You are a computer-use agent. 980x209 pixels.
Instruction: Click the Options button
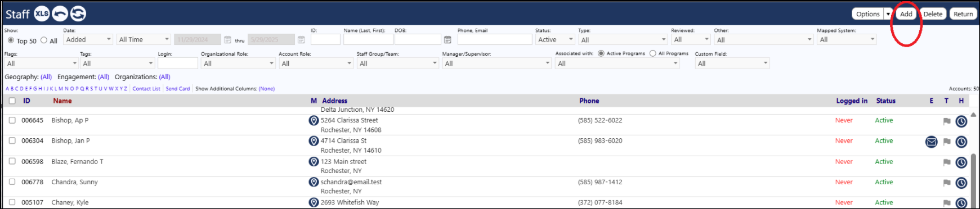tap(868, 14)
